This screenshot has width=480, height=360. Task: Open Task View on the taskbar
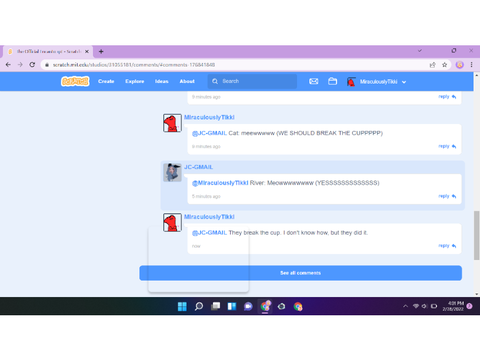(215, 306)
